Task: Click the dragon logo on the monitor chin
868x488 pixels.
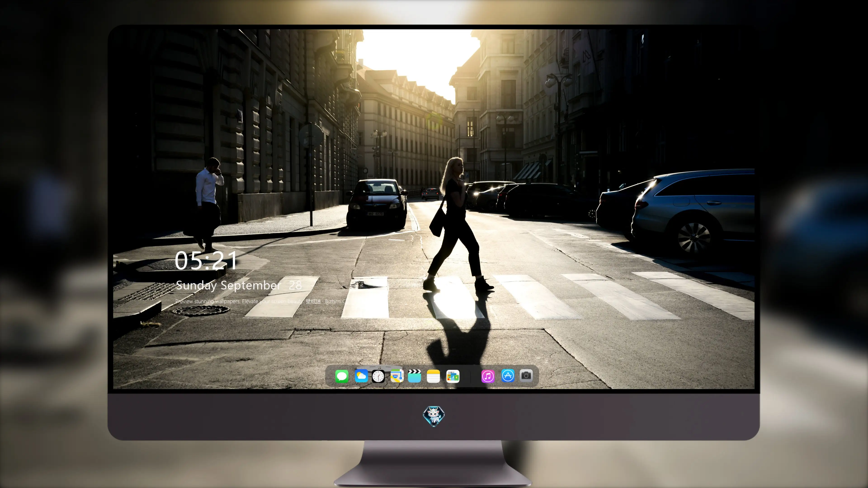Action: tap(434, 416)
